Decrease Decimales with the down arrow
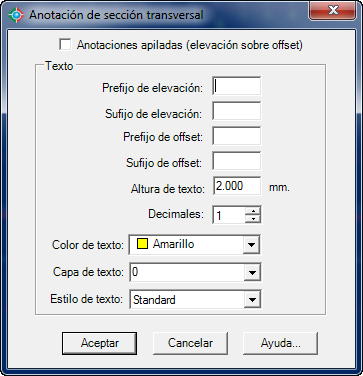 click(x=253, y=219)
